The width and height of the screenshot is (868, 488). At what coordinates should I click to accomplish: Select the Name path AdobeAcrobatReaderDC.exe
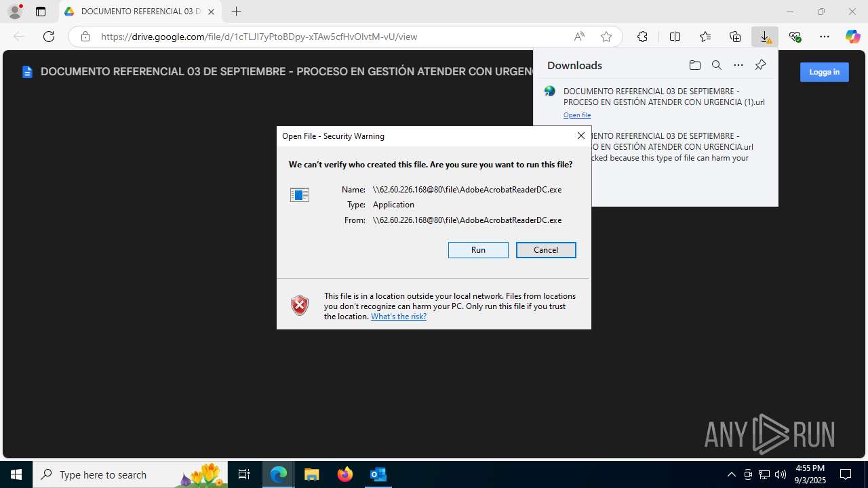467,190
